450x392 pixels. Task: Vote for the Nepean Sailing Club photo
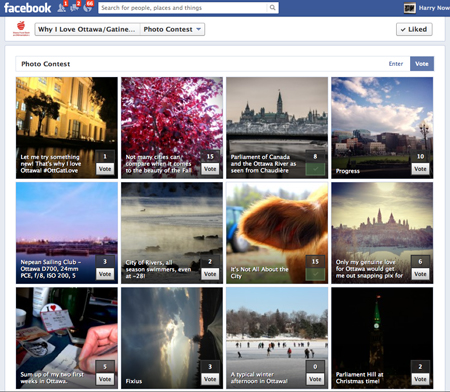pos(105,274)
